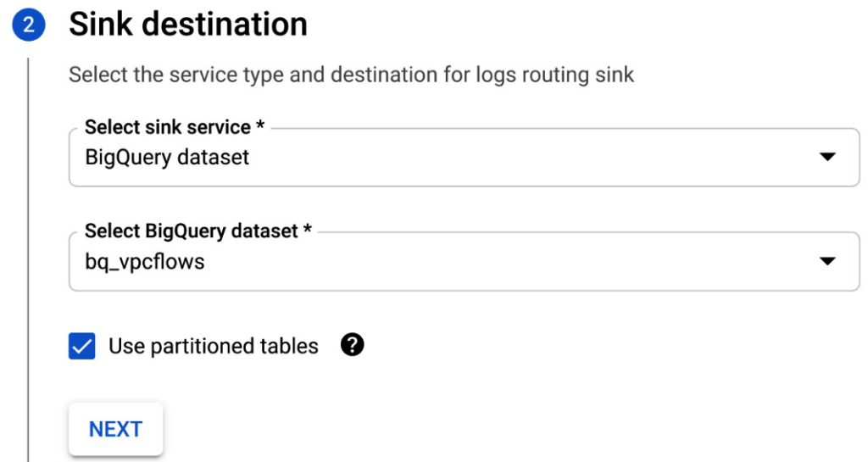868x462 pixels.
Task: Click the BigQuery dataset dropdown arrow
Action: pyautogui.click(x=827, y=261)
